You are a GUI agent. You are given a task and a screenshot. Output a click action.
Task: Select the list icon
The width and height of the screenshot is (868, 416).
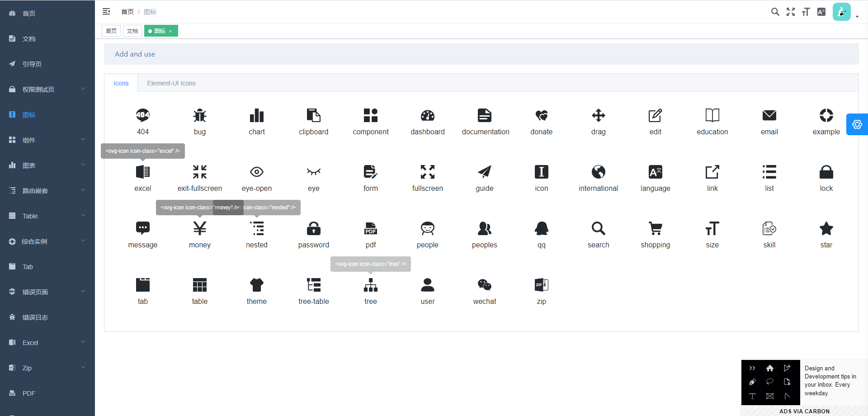tap(769, 172)
